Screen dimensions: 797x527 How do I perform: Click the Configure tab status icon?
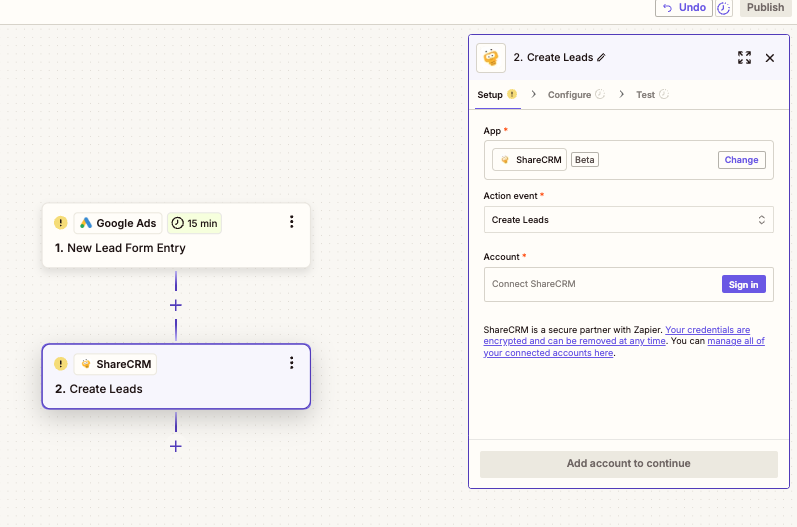[600, 94]
